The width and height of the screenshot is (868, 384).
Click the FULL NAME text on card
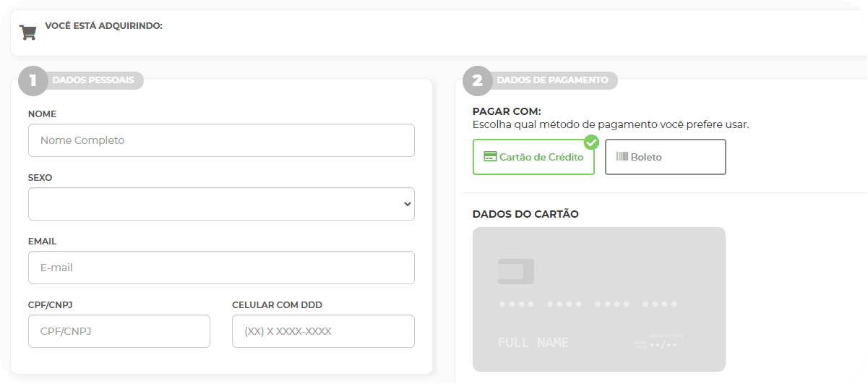pyautogui.click(x=533, y=343)
